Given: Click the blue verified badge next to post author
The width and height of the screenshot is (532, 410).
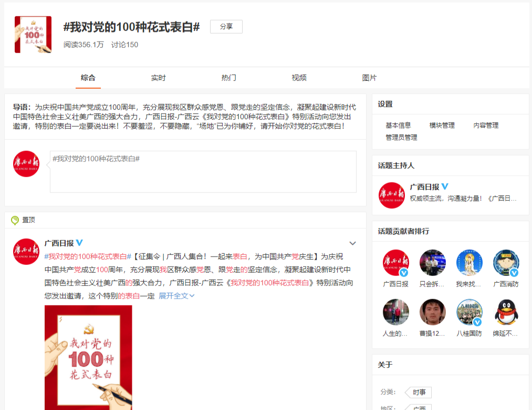Looking at the screenshot, I should pyautogui.click(x=79, y=243).
